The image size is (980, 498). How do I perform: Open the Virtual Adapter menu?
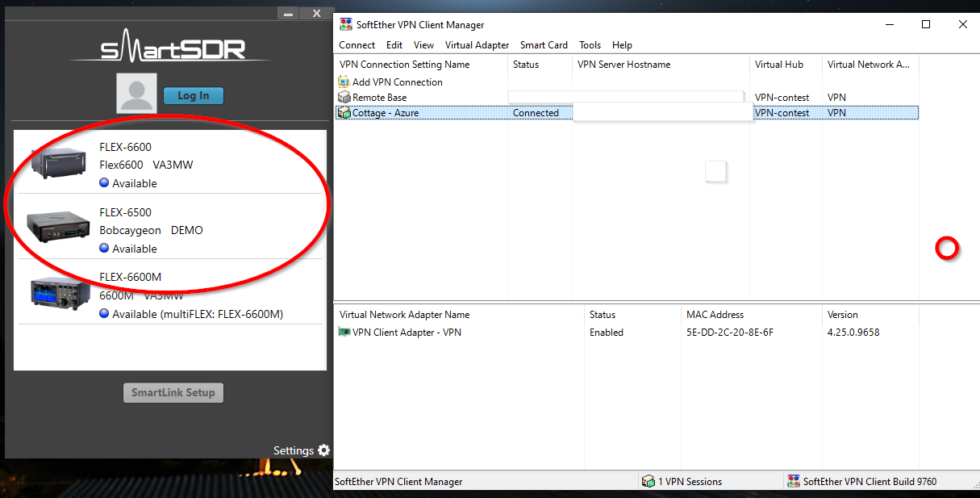pos(477,45)
